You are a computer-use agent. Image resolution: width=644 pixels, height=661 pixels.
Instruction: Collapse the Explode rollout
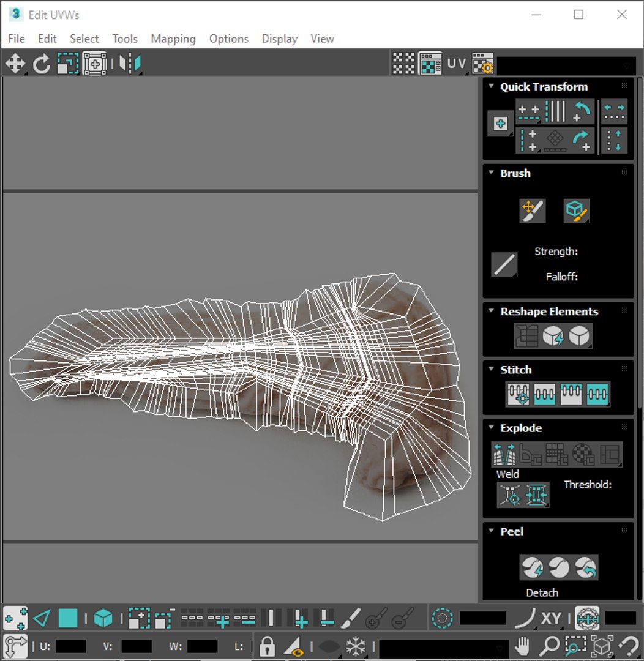point(492,427)
